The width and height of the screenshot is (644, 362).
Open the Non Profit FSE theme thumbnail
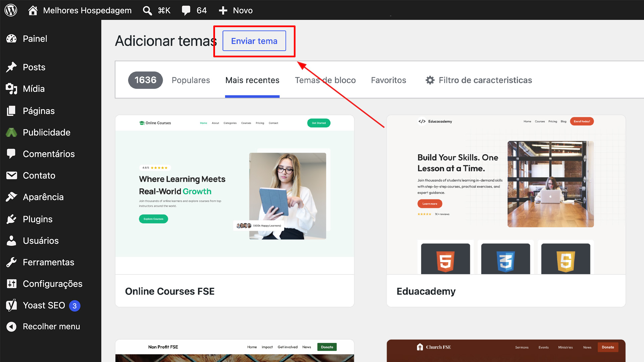tap(235, 351)
